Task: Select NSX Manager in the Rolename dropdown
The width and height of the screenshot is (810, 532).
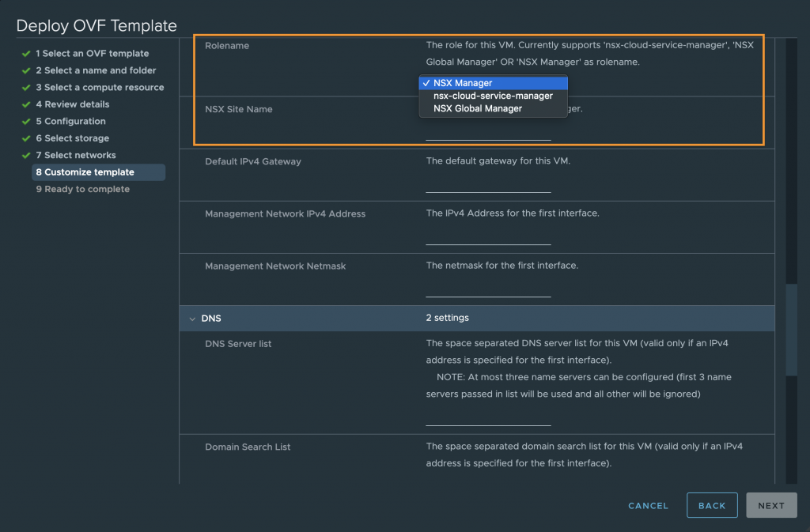Action: (x=494, y=82)
